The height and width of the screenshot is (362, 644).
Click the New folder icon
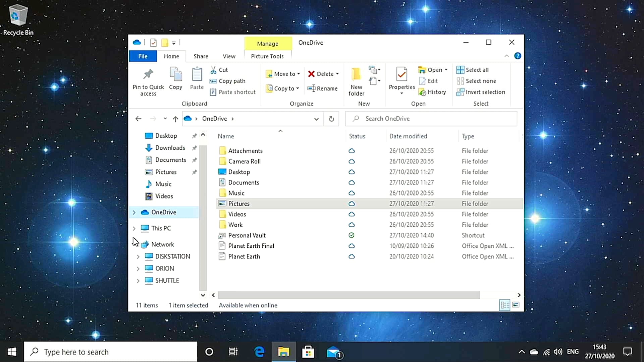coord(356,74)
